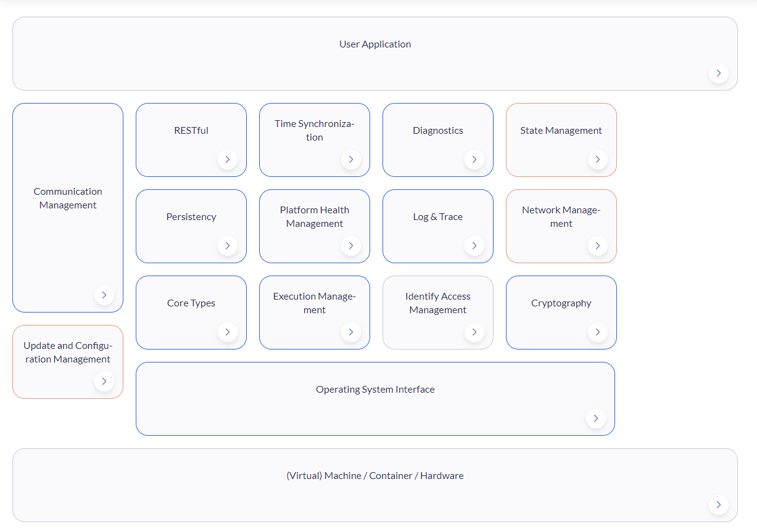Click arrow icon on Time Synchronization card
This screenshot has width=757, height=532.
coord(350,160)
